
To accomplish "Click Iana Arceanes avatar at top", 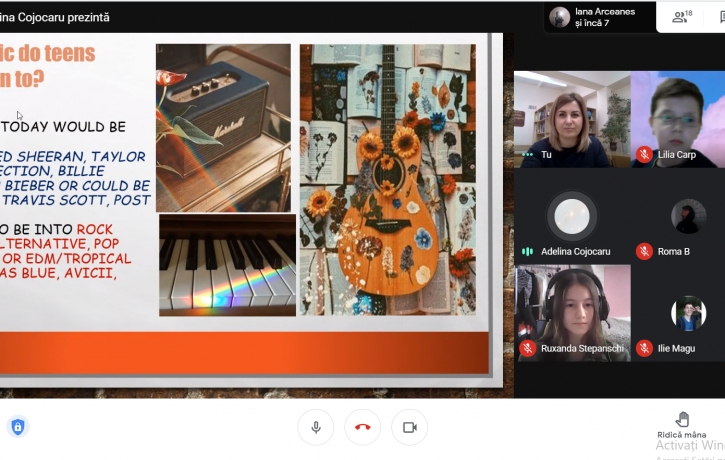I will (x=559, y=17).
